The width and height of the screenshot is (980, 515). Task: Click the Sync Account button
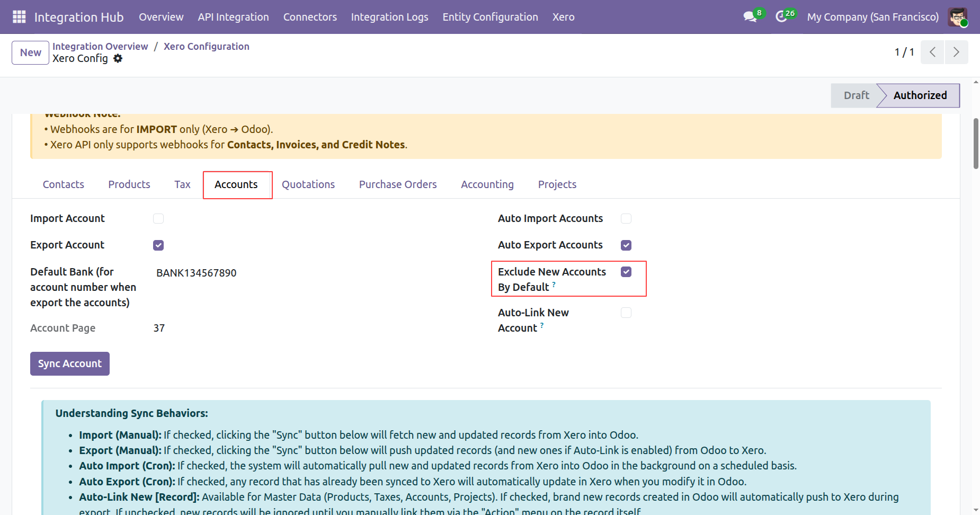coord(70,363)
